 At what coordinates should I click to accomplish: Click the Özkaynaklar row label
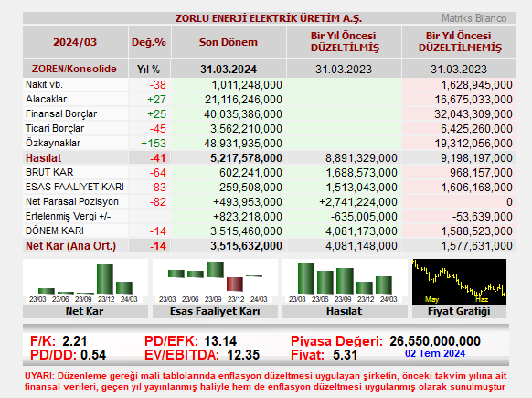[x=53, y=143]
